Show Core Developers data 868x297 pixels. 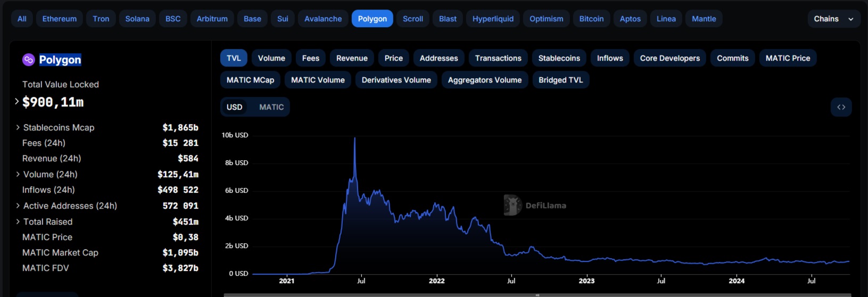669,58
